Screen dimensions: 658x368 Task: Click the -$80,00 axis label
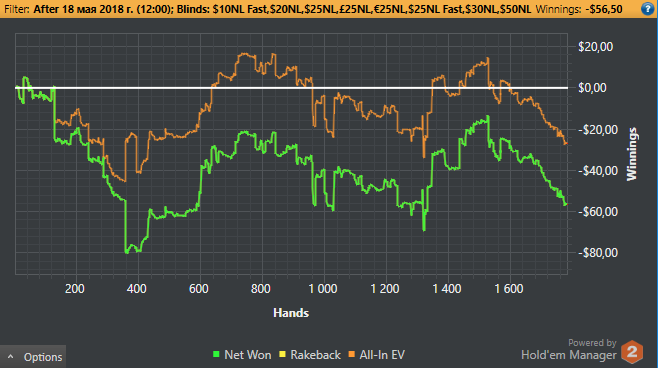click(x=598, y=253)
